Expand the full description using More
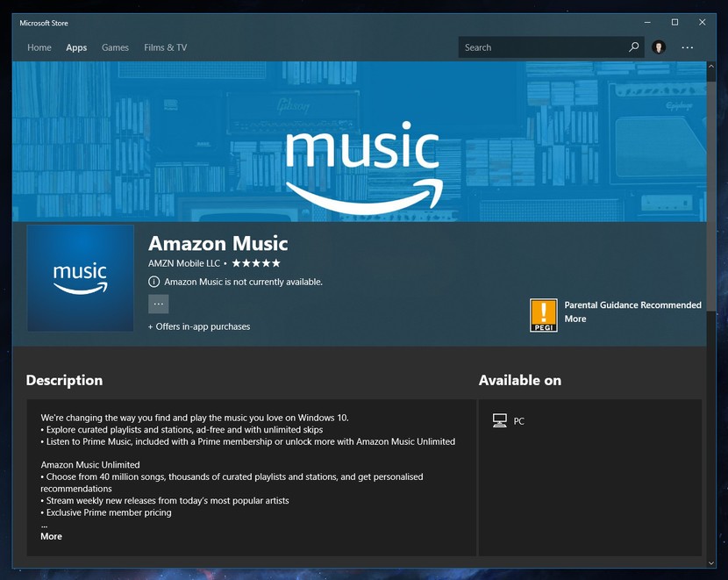Screen dimensions: 728x580 (x=50, y=536)
